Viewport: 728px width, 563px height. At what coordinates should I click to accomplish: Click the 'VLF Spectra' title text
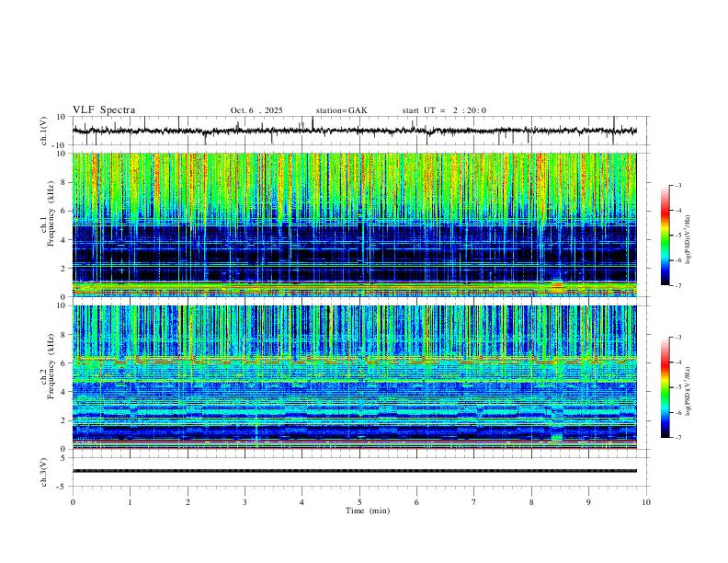[104, 110]
